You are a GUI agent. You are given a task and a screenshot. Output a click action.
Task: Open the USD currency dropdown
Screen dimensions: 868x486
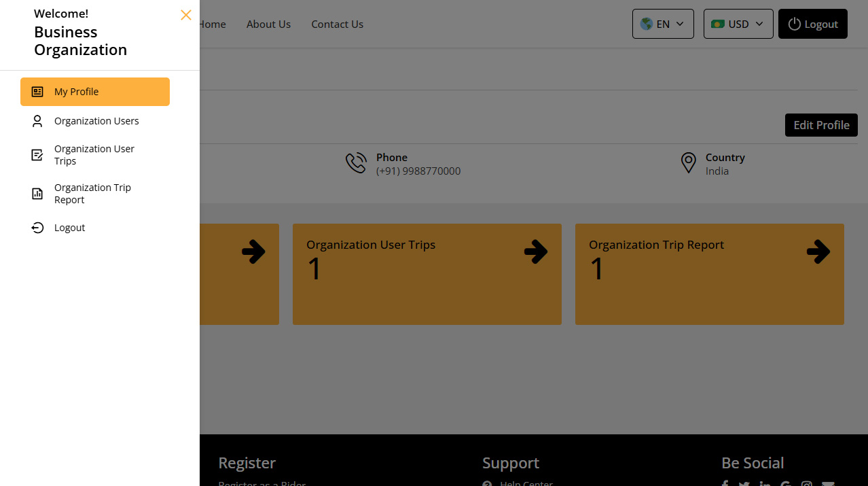(738, 23)
